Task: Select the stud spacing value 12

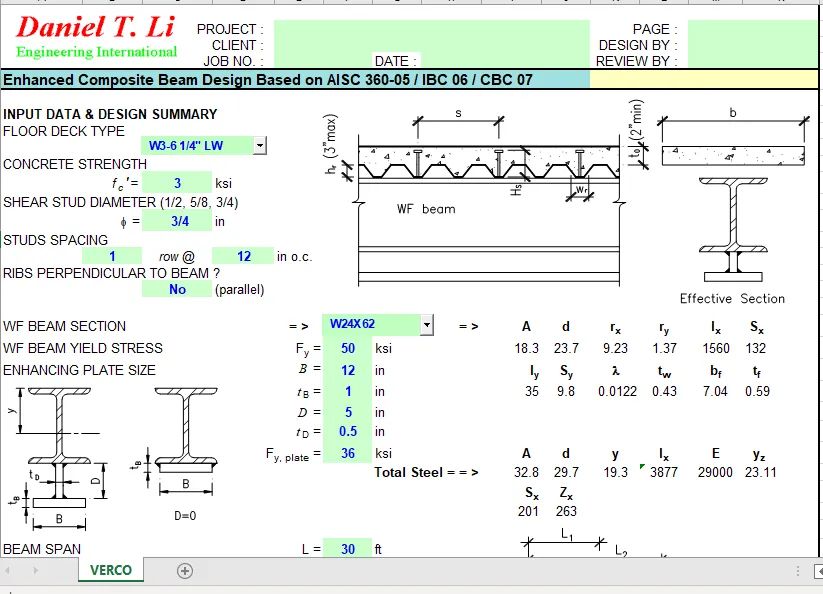Action: [x=243, y=256]
